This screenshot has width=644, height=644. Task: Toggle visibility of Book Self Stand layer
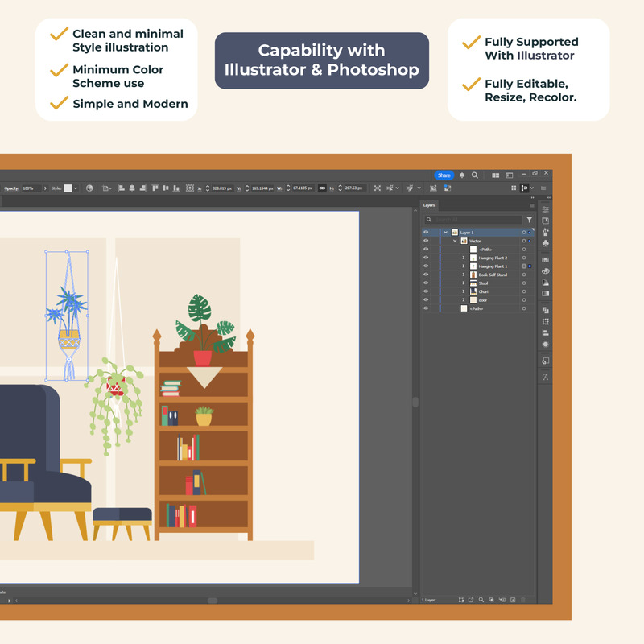(426, 275)
